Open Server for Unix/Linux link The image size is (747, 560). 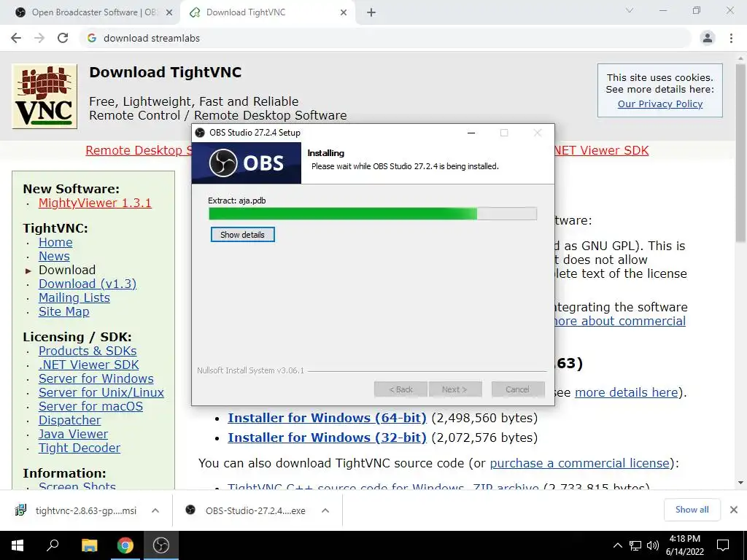coord(101,392)
